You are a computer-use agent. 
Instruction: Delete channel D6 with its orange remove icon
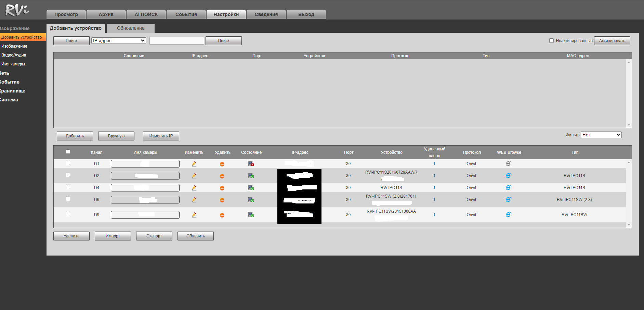[x=222, y=200]
